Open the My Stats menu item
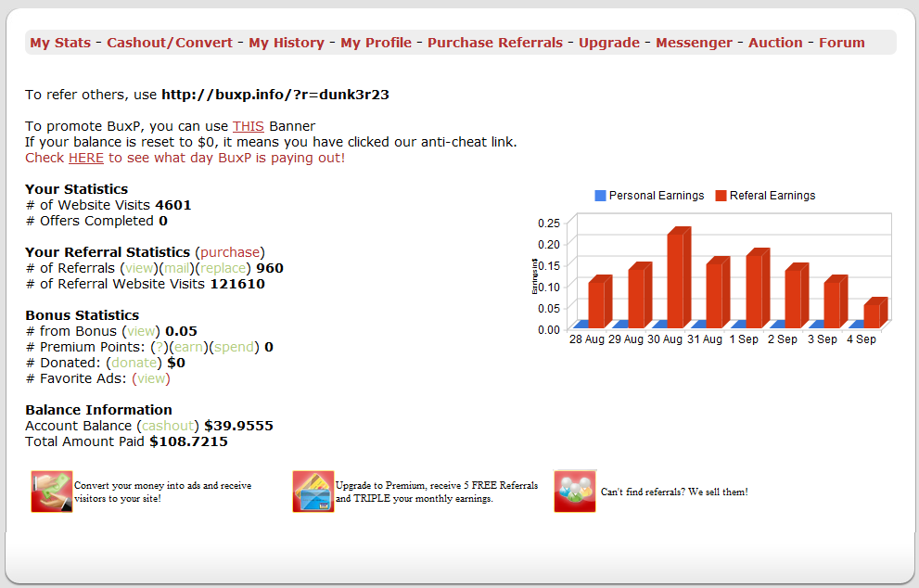This screenshot has height=588, width=919. [60, 43]
